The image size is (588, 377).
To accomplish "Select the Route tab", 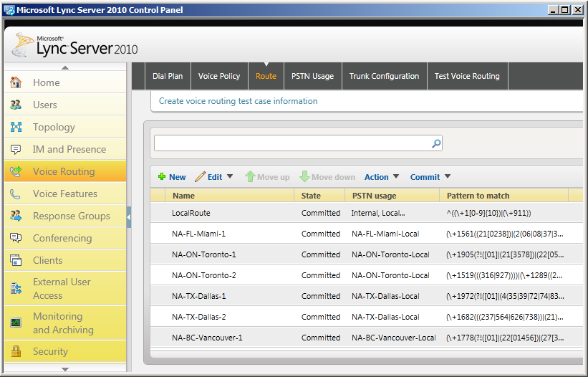I will coord(266,76).
